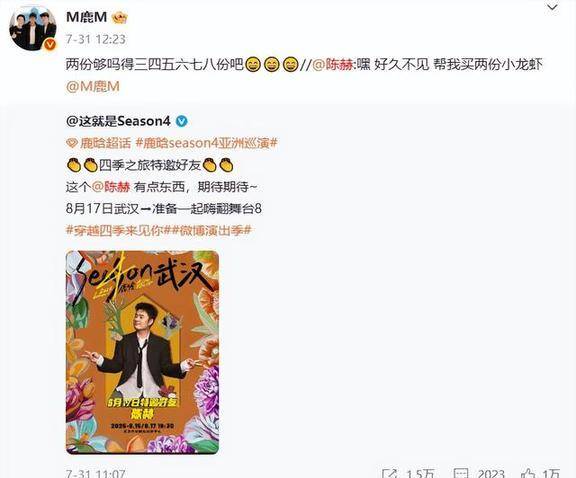Open comments via the comment icon
This screenshot has width=576, height=478.
coord(461,472)
